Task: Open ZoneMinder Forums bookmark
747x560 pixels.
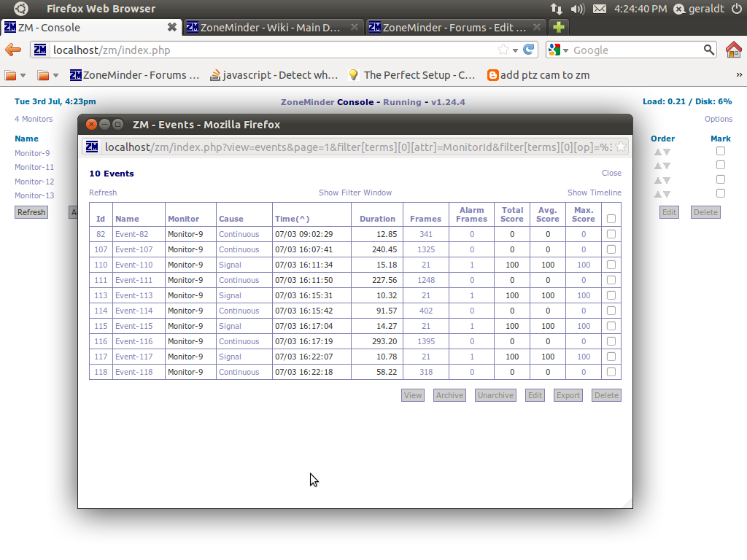Action: click(x=135, y=75)
